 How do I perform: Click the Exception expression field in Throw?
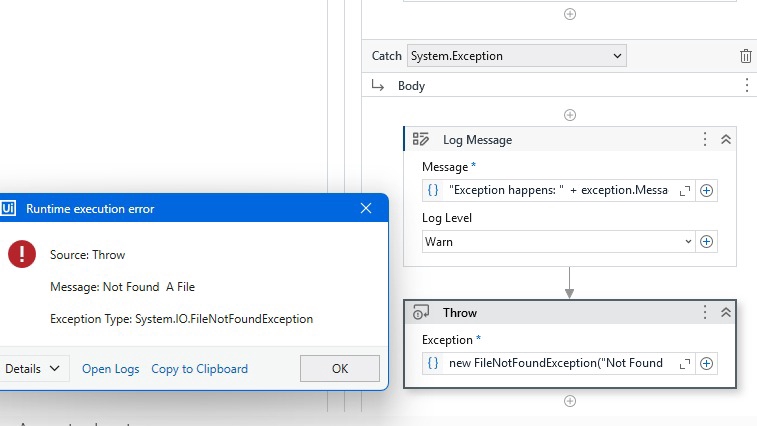click(558, 363)
